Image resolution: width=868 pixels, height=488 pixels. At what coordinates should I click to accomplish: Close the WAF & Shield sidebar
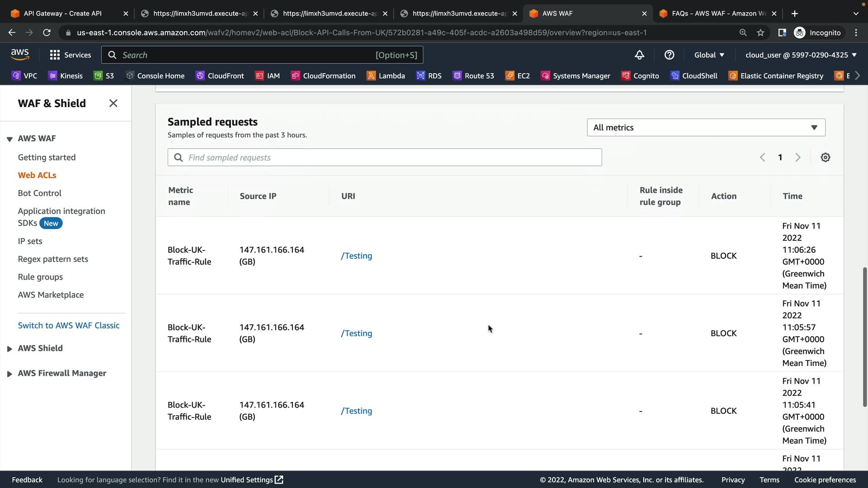(113, 103)
